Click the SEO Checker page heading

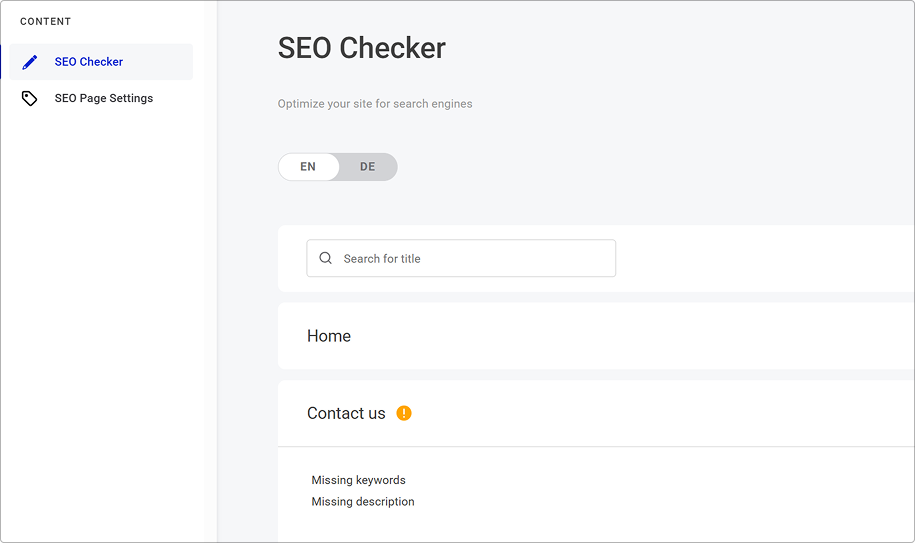(x=362, y=48)
